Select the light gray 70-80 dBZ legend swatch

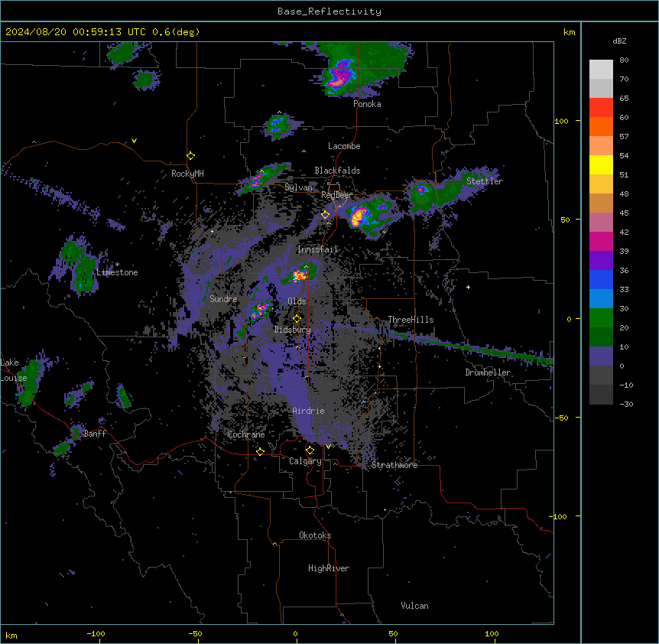coord(601,70)
